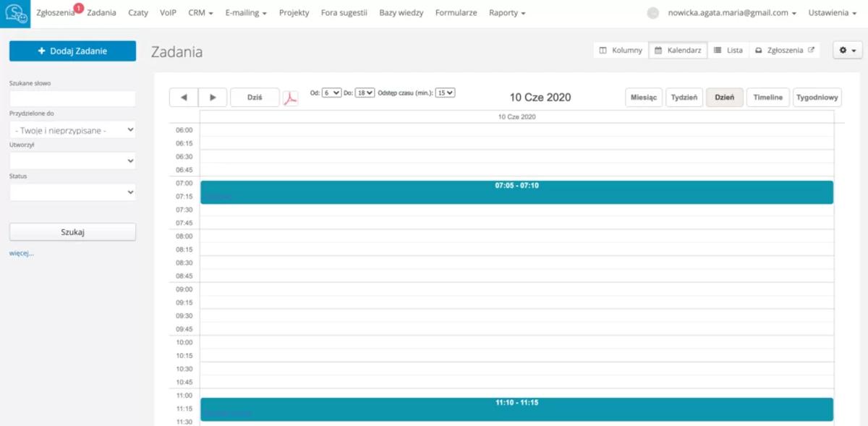Open Fora sugestii menu item
The image size is (868, 426).
[344, 13]
